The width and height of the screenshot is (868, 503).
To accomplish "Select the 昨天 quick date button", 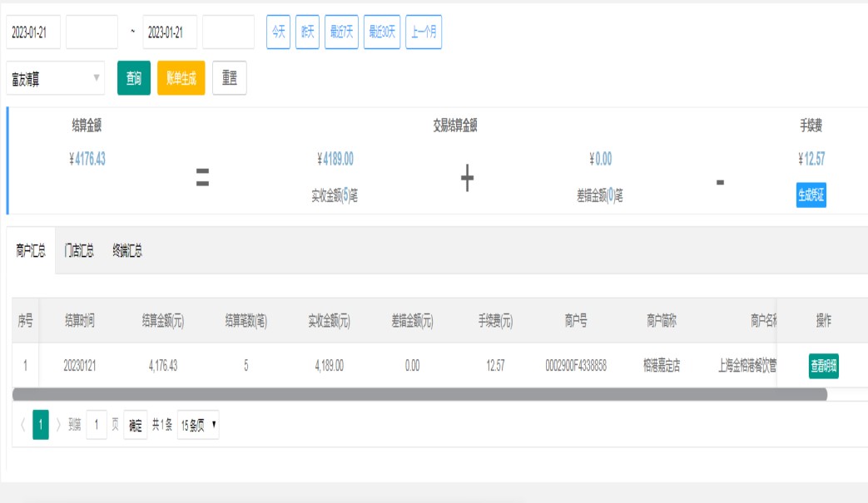I will coord(307,32).
